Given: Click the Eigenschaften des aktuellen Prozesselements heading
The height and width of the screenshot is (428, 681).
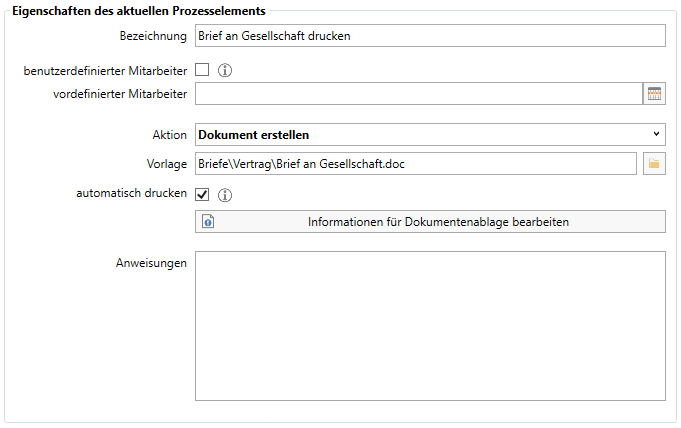Looking at the screenshot, I should (x=139, y=11).
